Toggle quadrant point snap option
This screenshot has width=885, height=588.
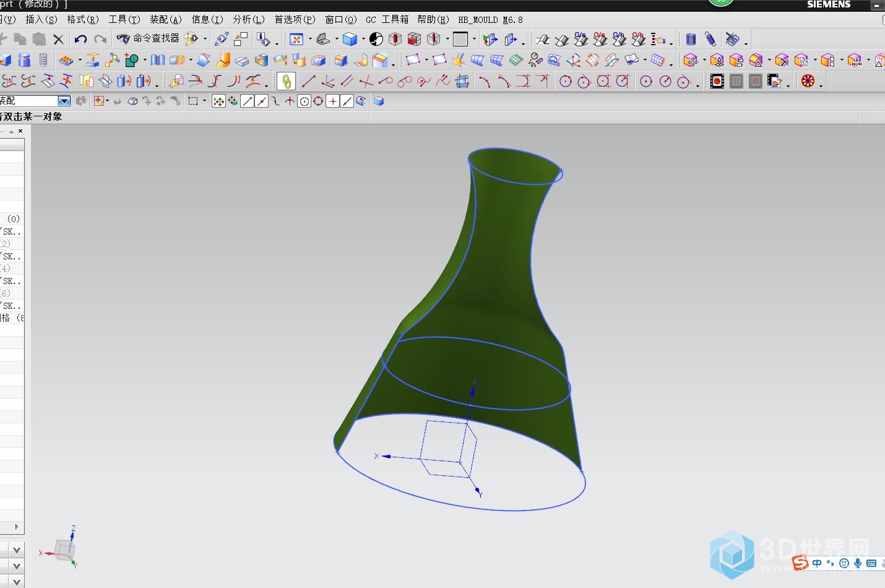[318, 101]
